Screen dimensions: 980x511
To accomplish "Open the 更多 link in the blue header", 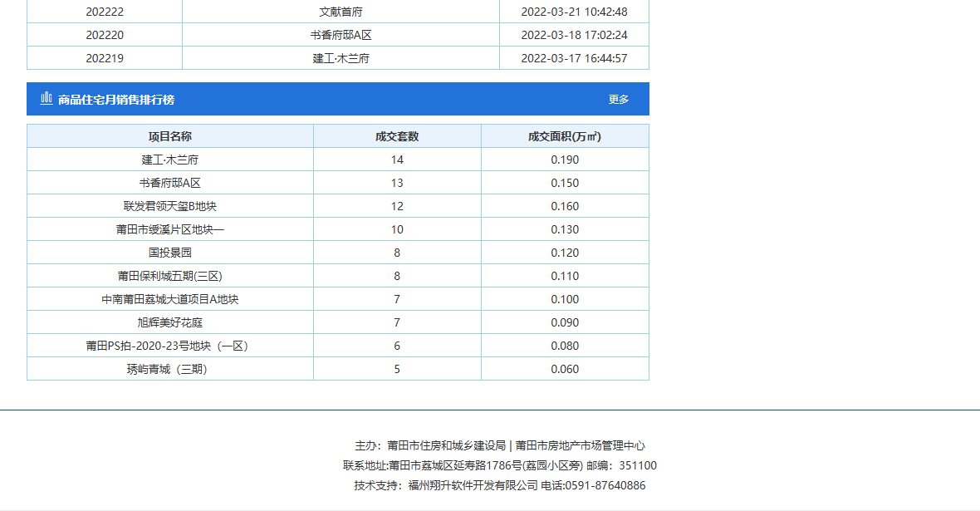I will click(x=619, y=100).
